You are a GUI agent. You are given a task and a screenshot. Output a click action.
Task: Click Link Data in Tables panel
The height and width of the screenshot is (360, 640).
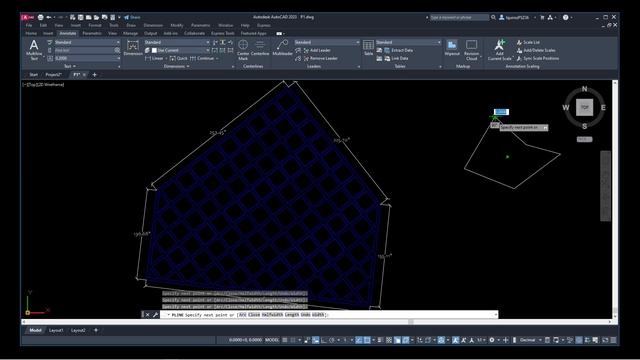pyautogui.click(x=396, y=58)
